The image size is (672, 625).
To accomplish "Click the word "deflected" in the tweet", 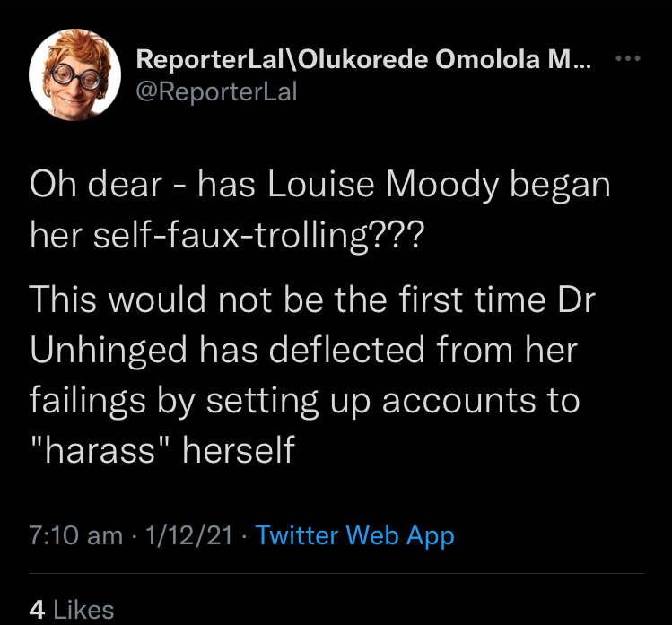I will pos(371,351).
